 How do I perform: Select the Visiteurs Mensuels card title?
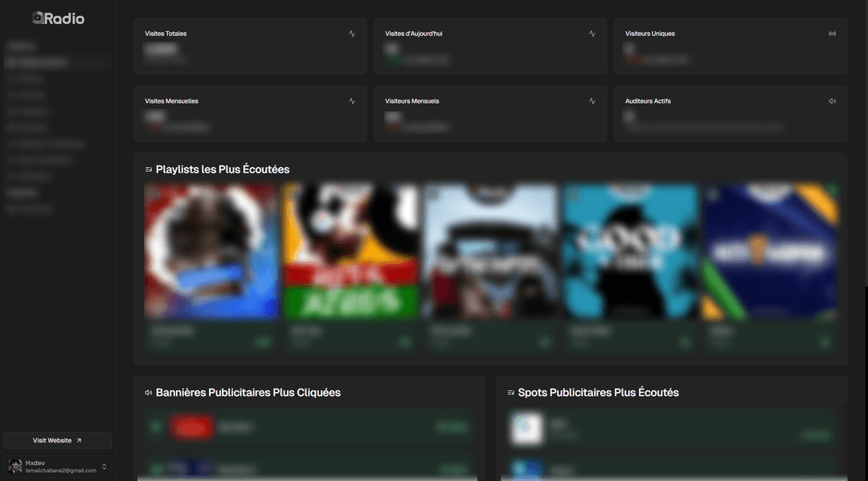click(x=411, y=101)
